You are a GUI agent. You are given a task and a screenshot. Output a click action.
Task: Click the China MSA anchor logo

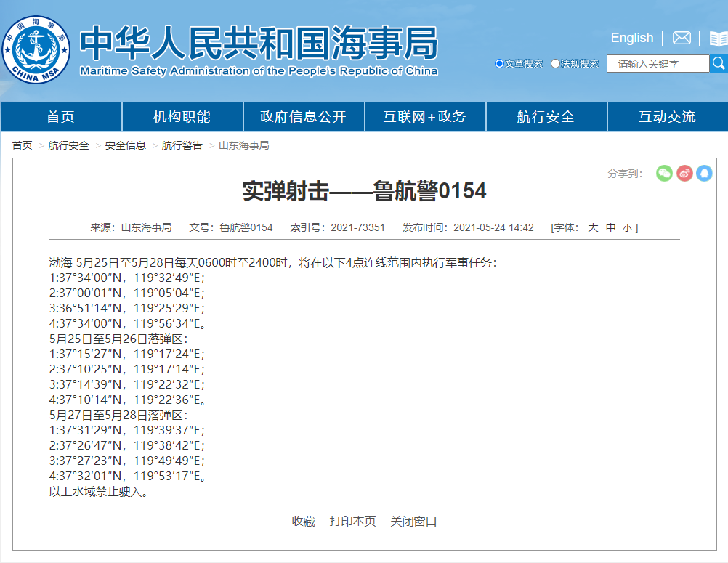tap(37, 50)
